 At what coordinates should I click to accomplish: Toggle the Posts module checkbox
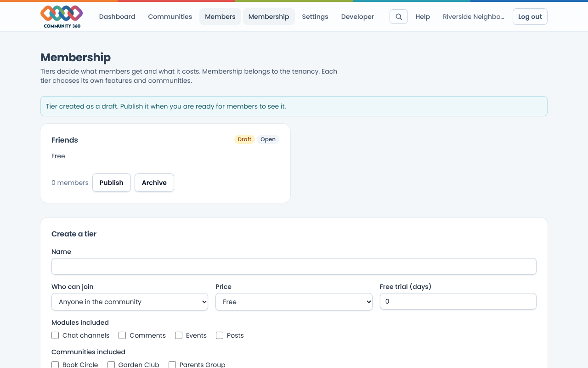point(220,335)
